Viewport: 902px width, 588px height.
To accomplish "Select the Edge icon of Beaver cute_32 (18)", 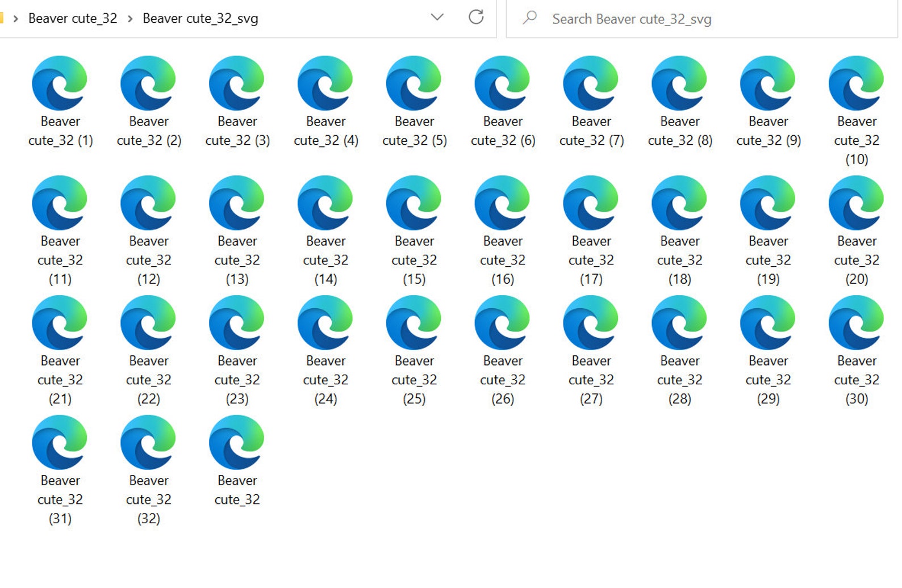I will pyautogui.click(x=679, y=203).
